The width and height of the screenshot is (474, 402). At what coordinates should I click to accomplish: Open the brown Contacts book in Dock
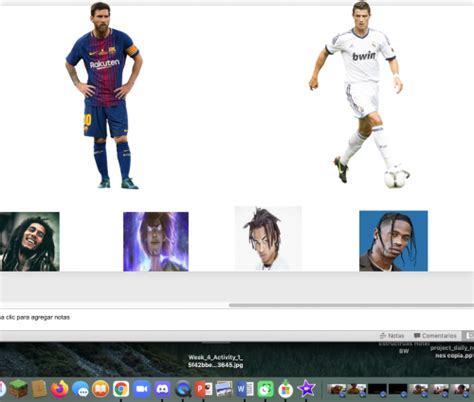coord(39,389)
